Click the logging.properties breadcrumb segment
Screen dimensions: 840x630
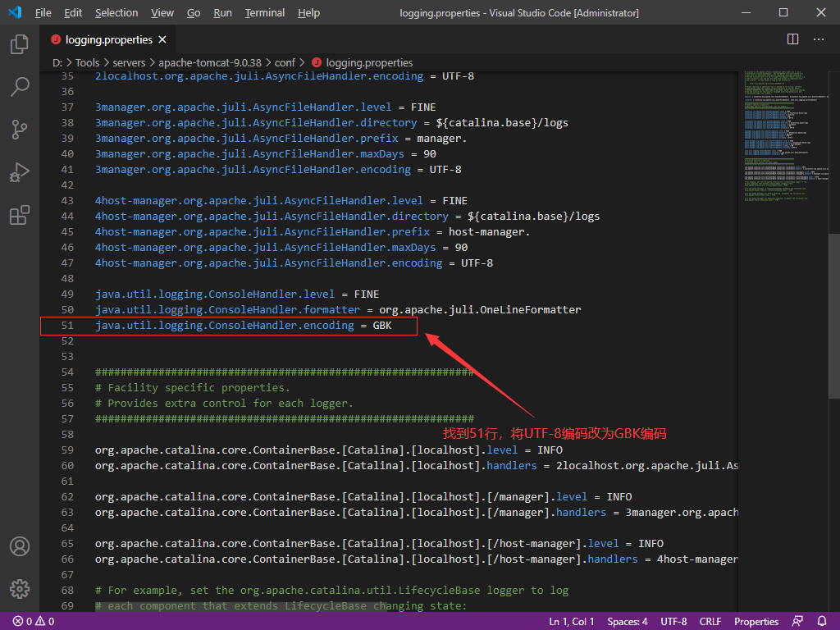click(369, 62)
